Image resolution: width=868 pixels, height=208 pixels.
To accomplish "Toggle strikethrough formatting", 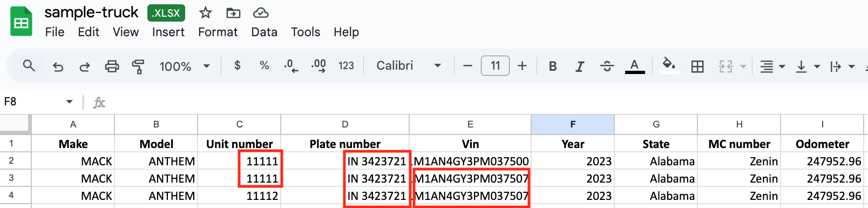I will tap(607, 66).
